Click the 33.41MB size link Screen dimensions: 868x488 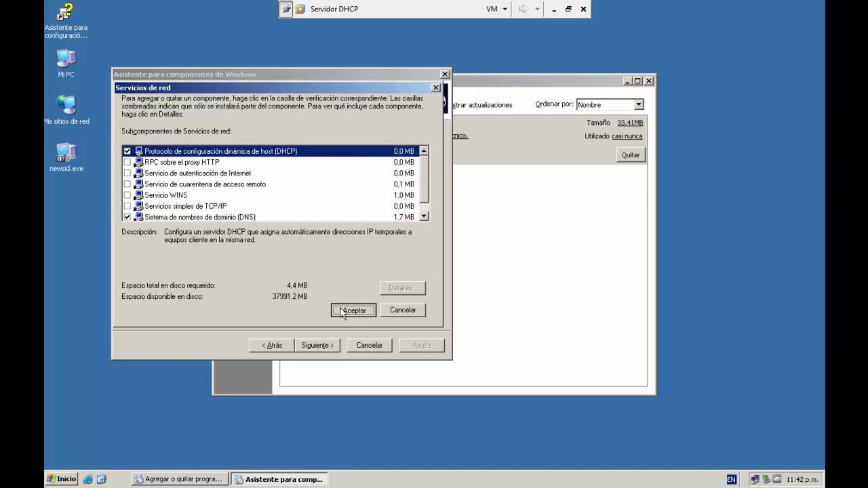tap(630, 123)
